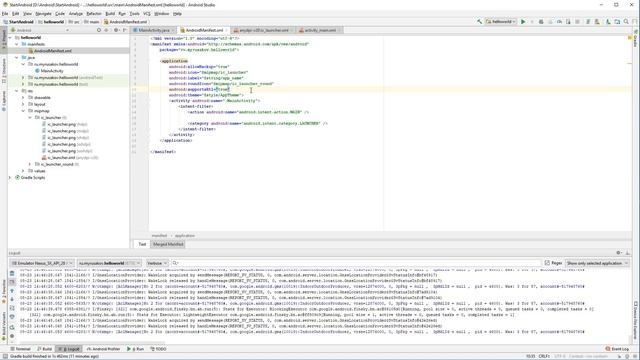Open the Verbose log level dropdown
Image resolution: width=640 pixels, height=360 pixels.
pyautogui.click(x=157, y=263)
